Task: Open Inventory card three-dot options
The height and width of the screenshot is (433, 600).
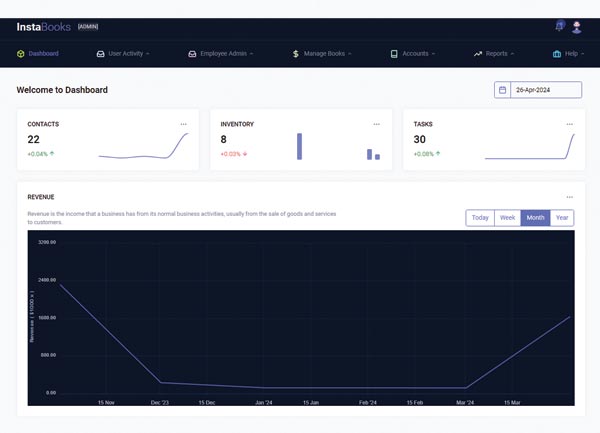Action: (x=376, y=124)
